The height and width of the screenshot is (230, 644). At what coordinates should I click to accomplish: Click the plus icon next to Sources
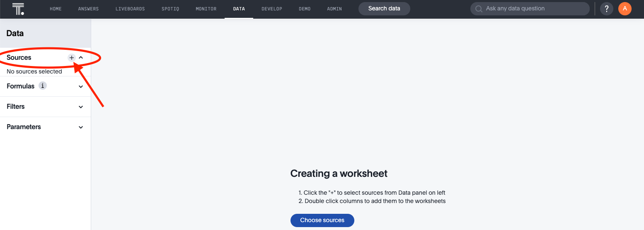tap(72, 58)
